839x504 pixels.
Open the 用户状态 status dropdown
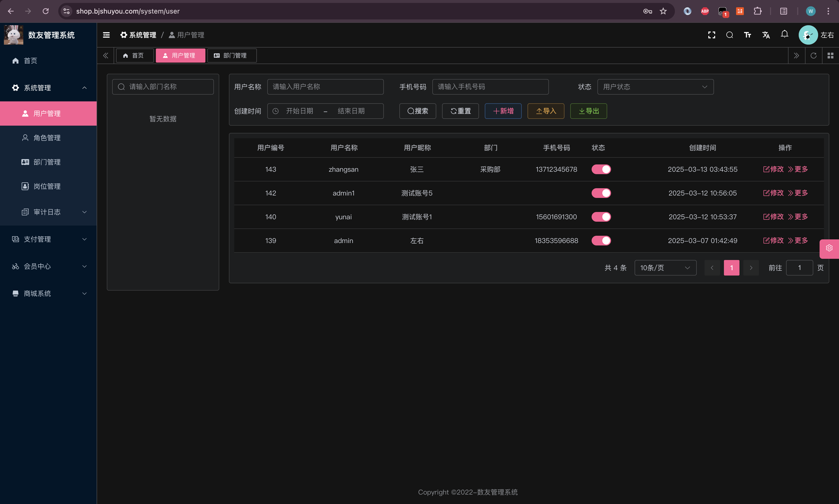pos(655,87)
